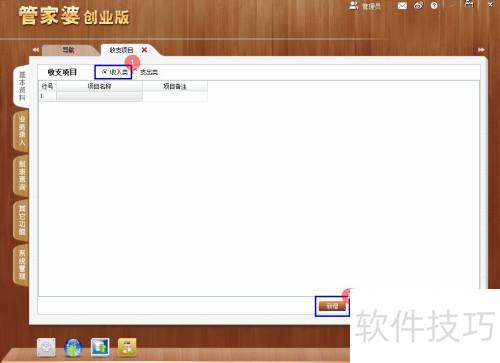Close the application window
The width and height of the screenshot is (500, 363).
[x=491, y=4]
